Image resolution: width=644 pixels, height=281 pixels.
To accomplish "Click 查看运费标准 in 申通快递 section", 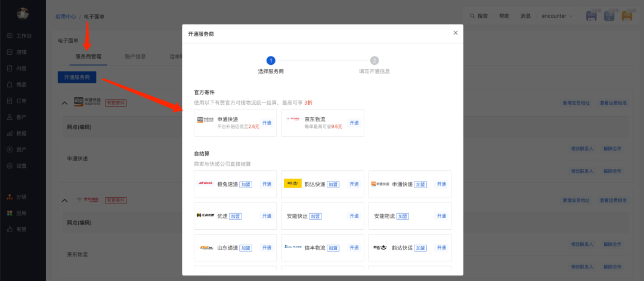I will [613, 103].
